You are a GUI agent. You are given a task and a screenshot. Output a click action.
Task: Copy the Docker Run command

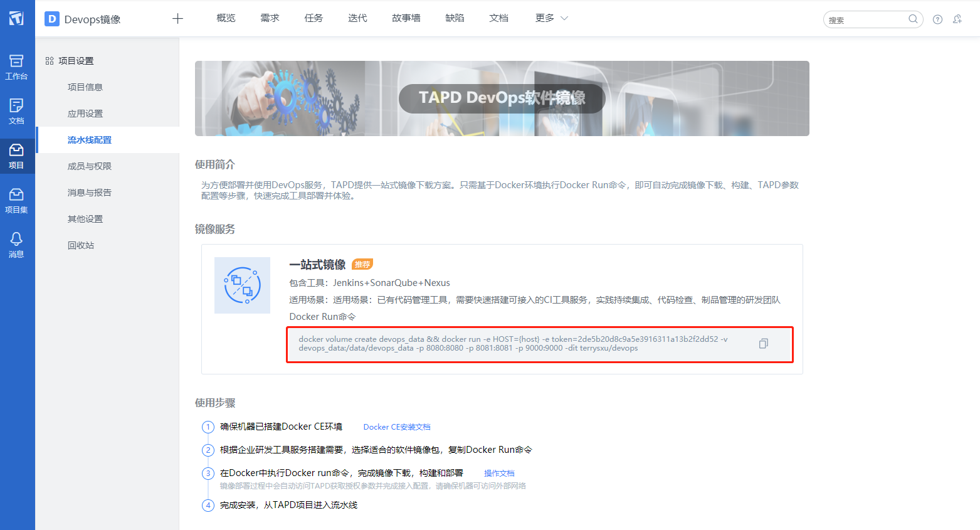763,344
